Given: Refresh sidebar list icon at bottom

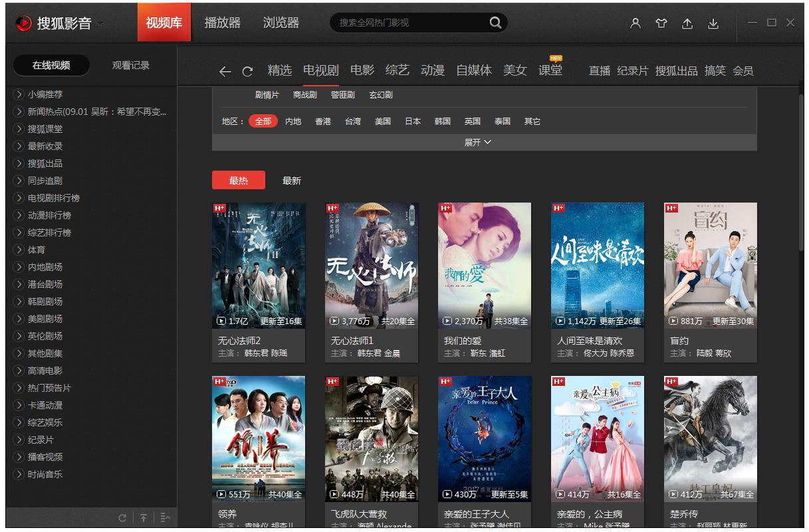Looking at the screenshot, I should point(122,518).
